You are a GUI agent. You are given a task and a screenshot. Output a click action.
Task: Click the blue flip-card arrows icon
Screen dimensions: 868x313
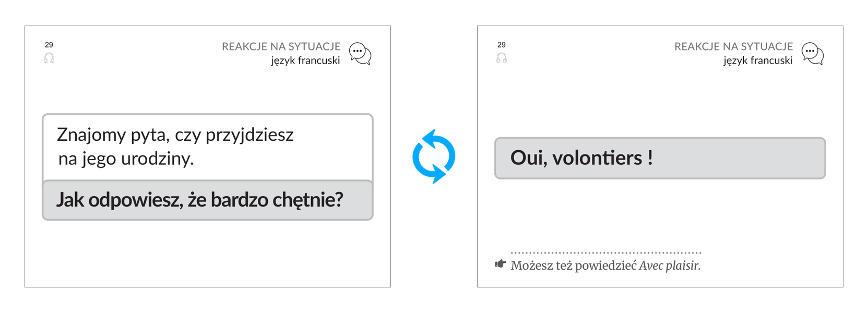(434, 156)
